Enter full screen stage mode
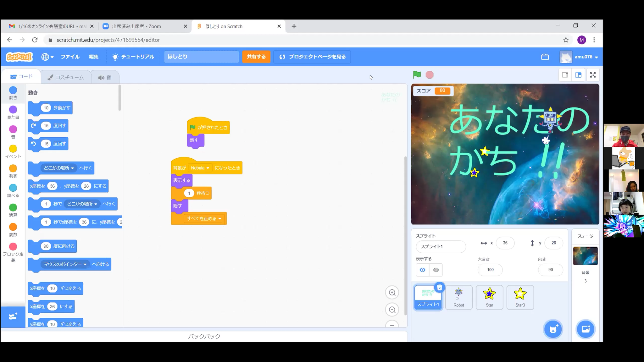The width and height of the screenshot is (644, 362). (x=593, y=75)
